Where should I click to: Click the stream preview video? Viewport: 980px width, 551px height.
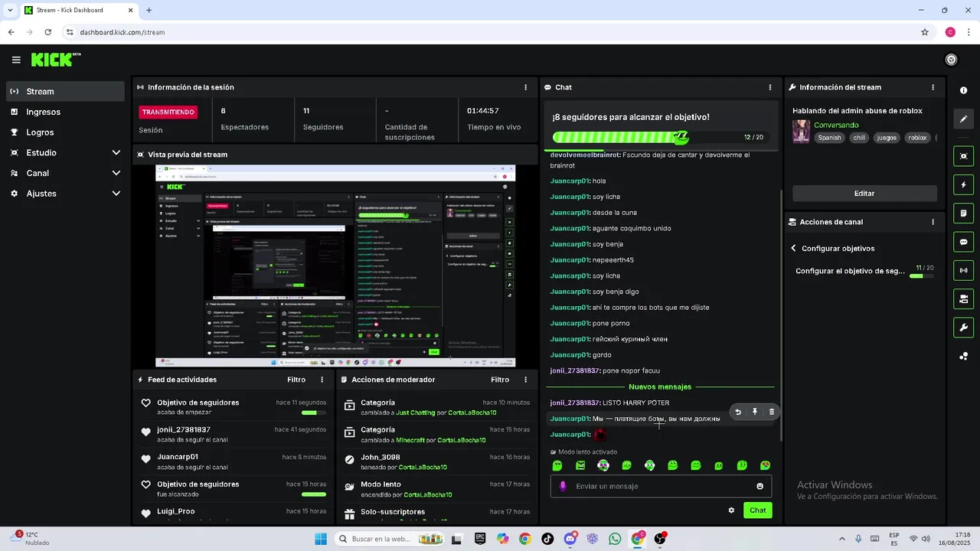point(335,266)
